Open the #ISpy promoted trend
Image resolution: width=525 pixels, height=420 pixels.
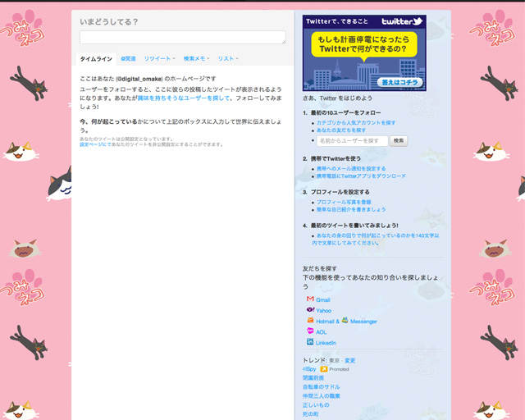point(309,369)
